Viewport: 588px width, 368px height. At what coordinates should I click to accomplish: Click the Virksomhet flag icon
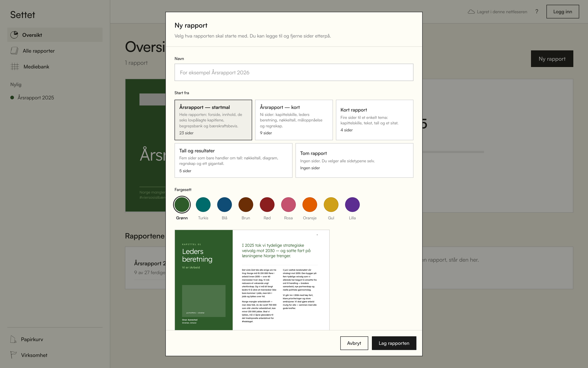tap(13, 355)
